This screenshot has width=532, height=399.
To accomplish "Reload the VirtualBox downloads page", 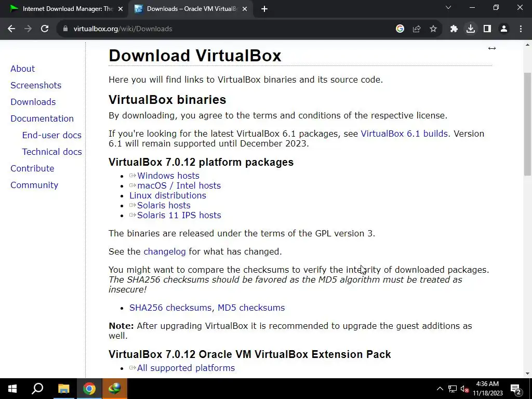I will tap(45, 29).
